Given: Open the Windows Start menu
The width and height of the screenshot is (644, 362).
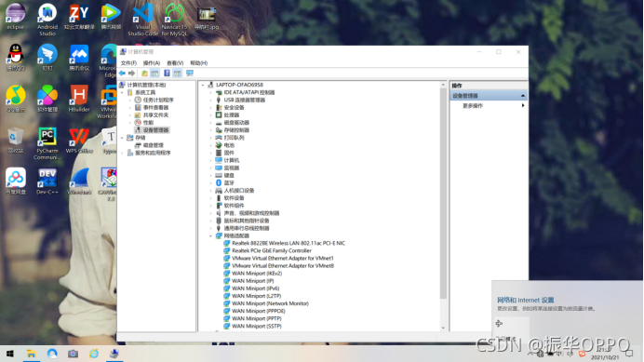Looking at the screenshot, I should coord(10,354).
